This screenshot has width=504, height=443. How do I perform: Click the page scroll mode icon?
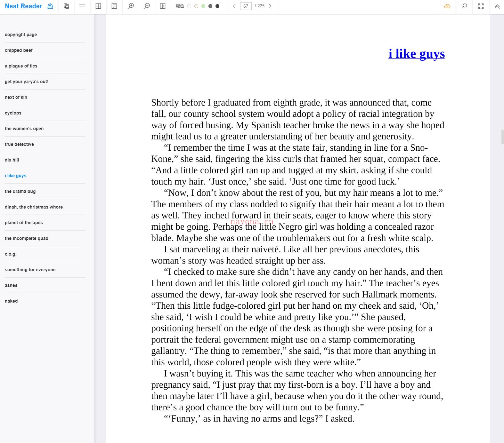click(x=163, y=6)
